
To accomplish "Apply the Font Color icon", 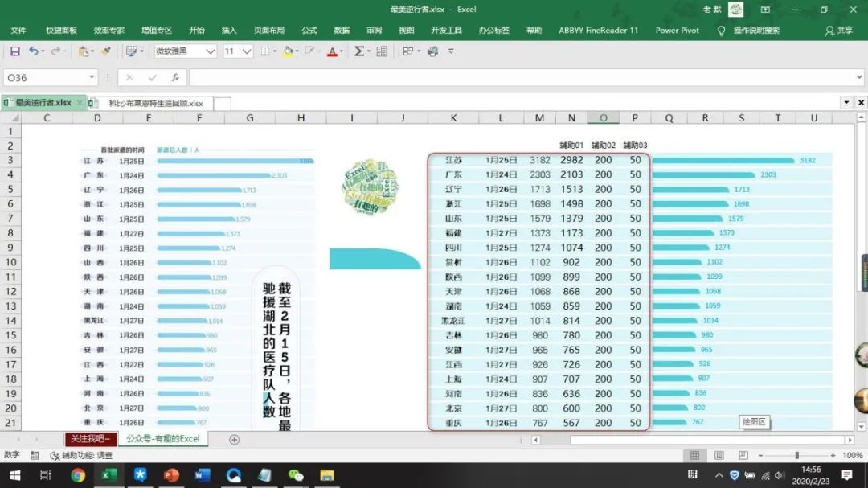I will (x=333, y=50).
